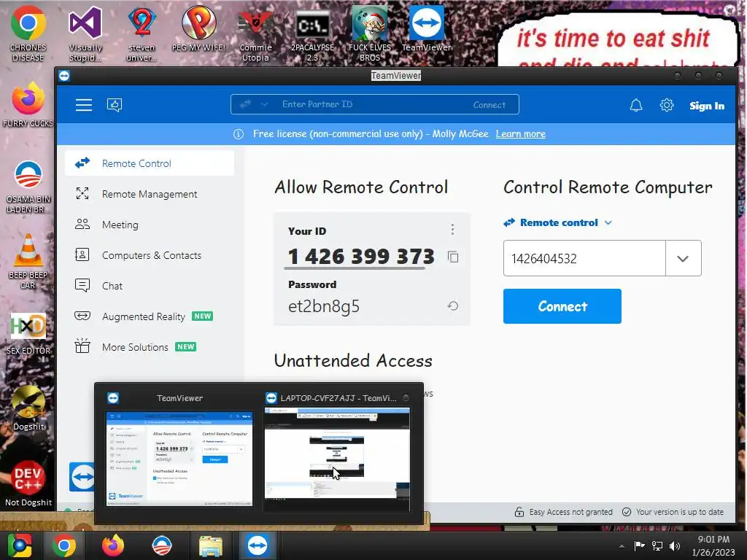Screen dimensions: 747x560
Task: Click Easy Access not granted status
Action: click(x=564, y=512)
